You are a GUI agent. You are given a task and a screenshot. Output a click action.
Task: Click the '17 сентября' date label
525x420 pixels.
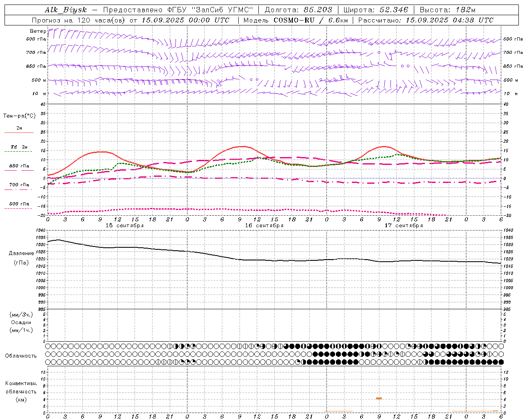click(404, 226)
